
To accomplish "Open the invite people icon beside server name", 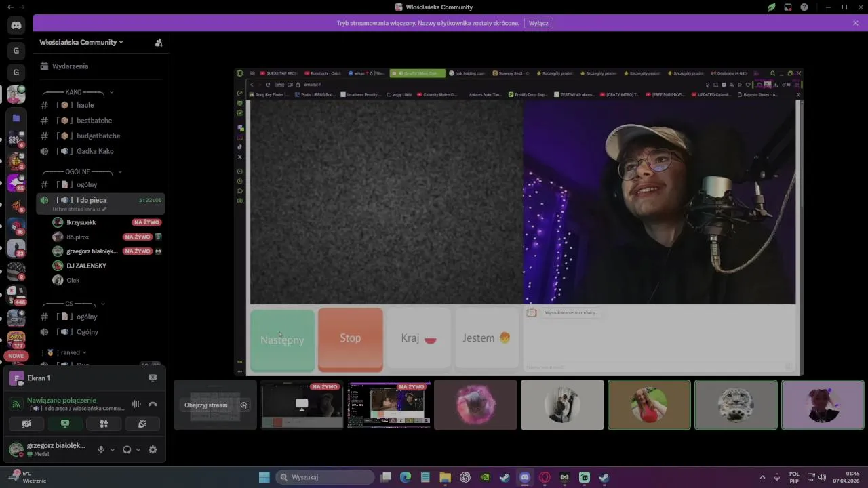I will (159, 42).
